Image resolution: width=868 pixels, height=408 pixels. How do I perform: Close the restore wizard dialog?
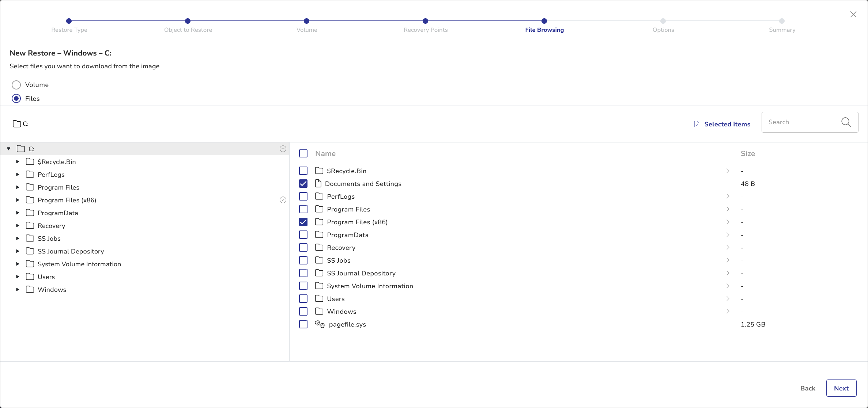pyautogui.click(x=853, y=14)
